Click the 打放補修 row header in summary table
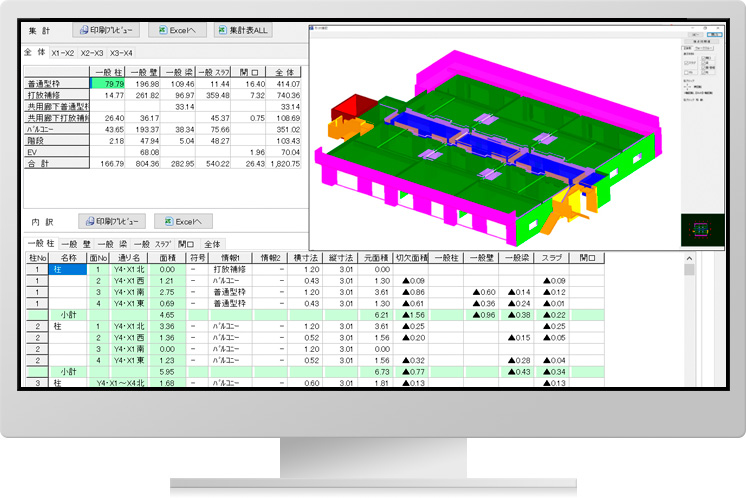This screenshot has width=746, height=498. pyautogui.click(x=57, y=95)
